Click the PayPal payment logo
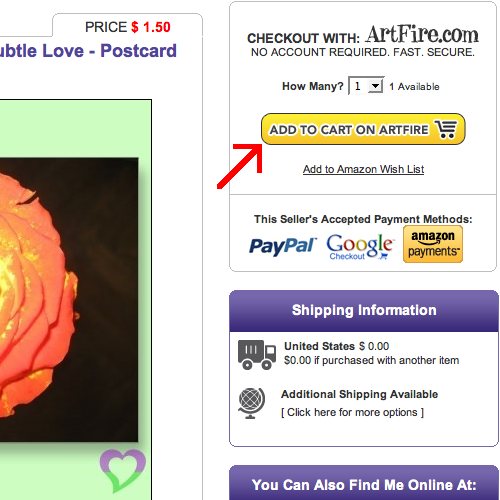This screenshot has height=500, width=500. tap(283, 246)
